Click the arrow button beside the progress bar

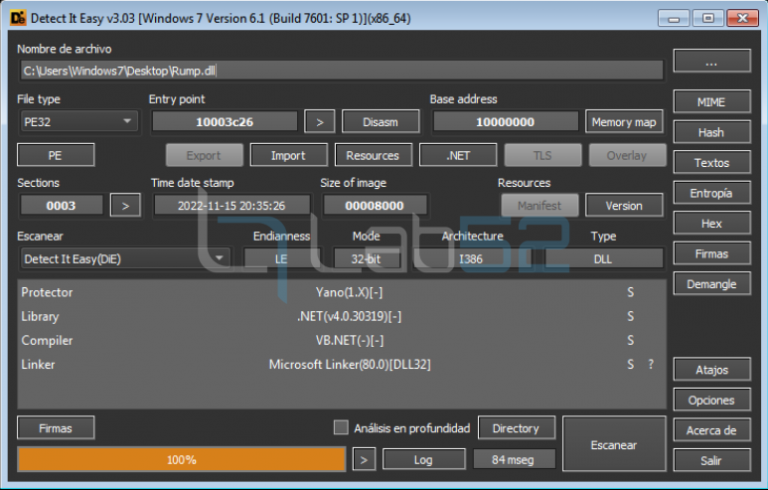(x=364, y=459)
